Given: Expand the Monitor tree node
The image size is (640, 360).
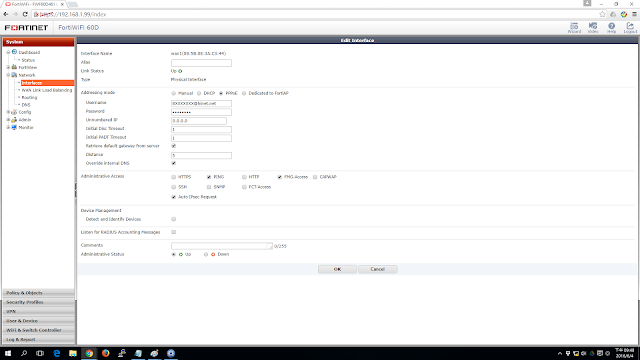Looking at the screenshot, I should [x=8, y=127].
